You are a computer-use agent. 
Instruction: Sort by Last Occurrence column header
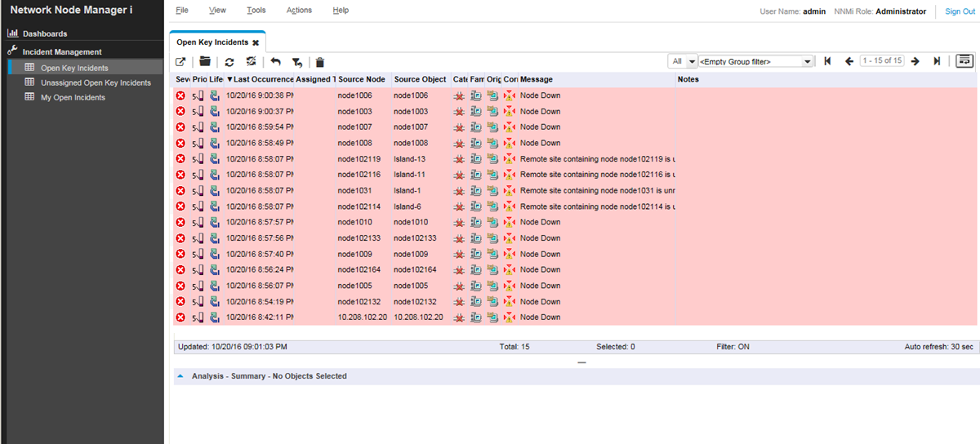[x=260, y=79]
